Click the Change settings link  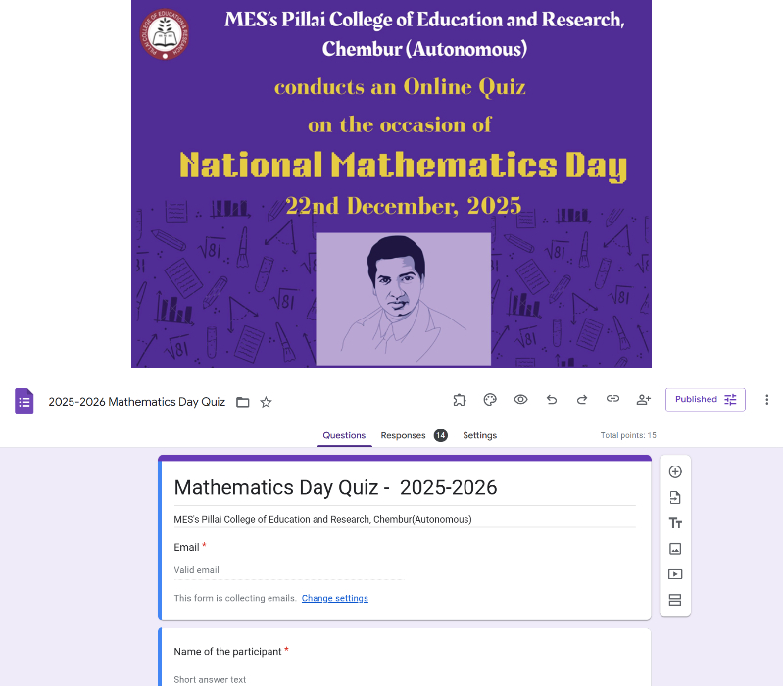pos(335,598)
